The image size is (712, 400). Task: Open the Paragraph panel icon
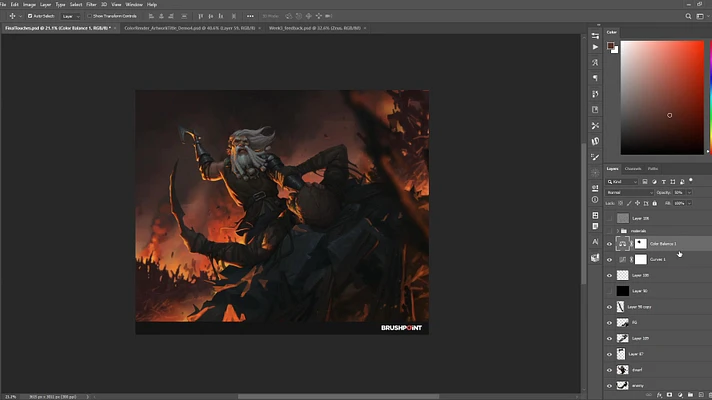[595, 78]
